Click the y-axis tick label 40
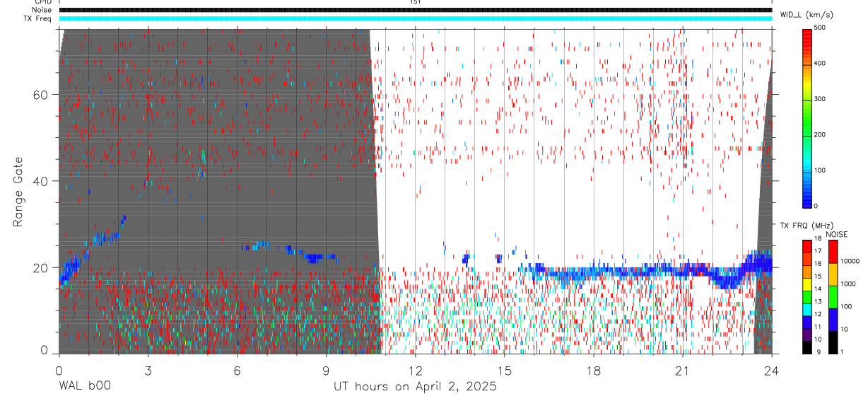 click(x=41, y=181)
